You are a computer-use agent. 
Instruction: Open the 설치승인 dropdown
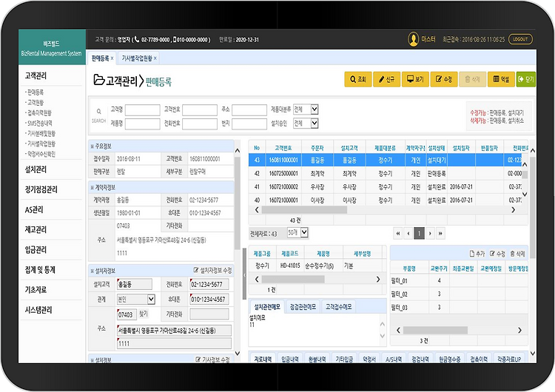(314, 123)
